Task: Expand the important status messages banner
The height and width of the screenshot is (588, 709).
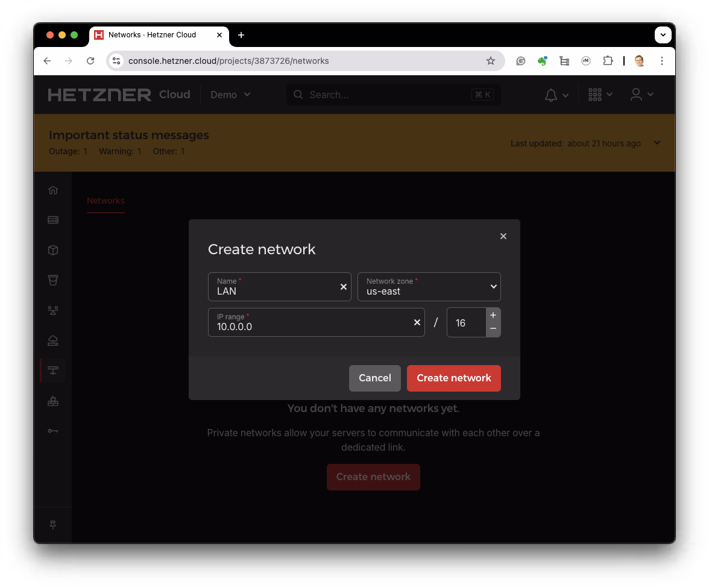Action: click(x=657, y=143)
